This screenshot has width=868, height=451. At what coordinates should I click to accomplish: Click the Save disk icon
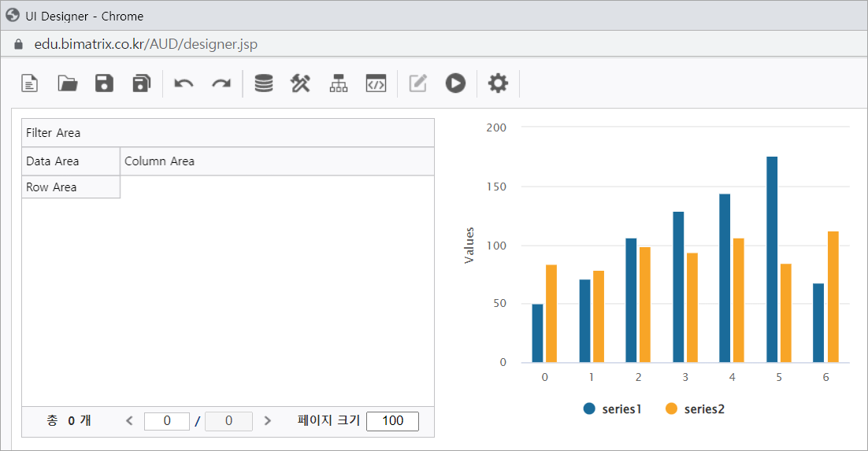104,83
